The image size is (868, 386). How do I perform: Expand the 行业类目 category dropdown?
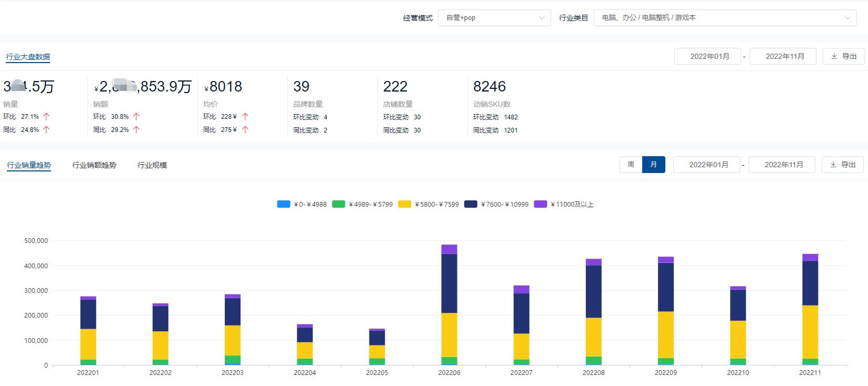[x=725, y=18]
